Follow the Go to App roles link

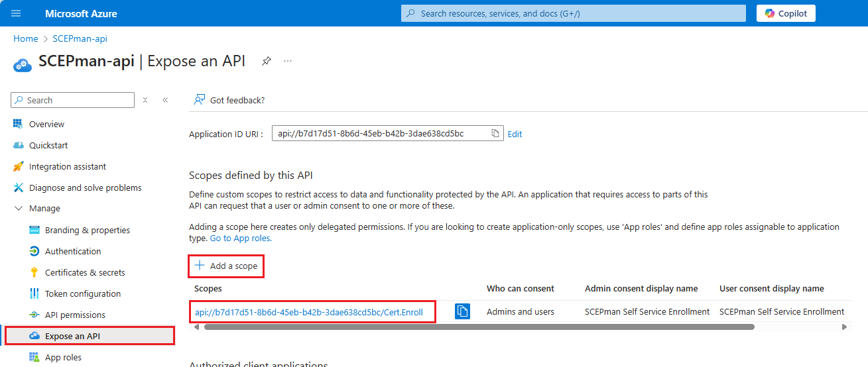(240, 238)
